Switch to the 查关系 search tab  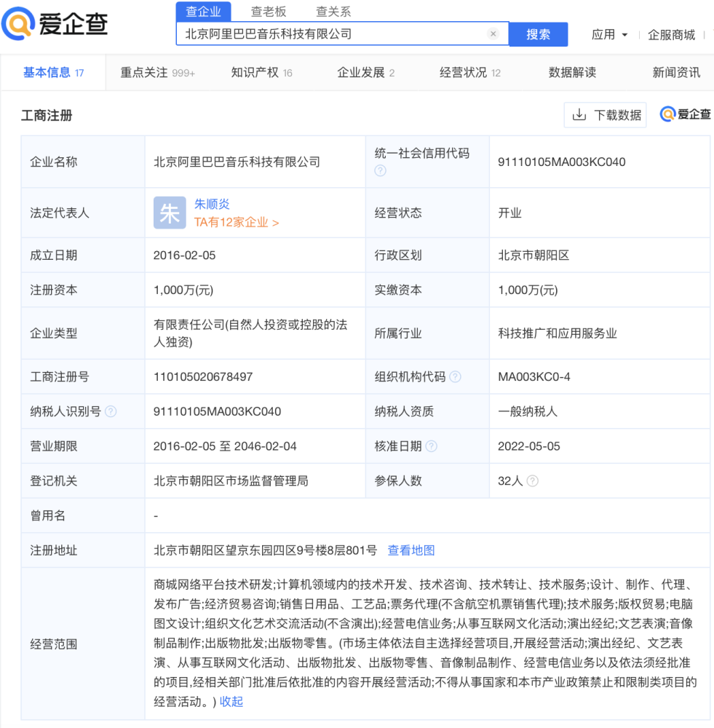[333, 11]
